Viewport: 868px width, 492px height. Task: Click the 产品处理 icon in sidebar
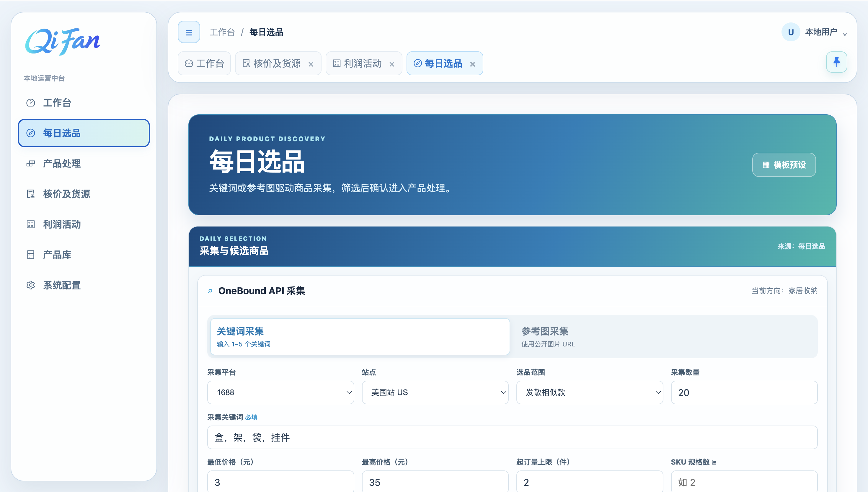pyautogui.click(x=31, y=164)
